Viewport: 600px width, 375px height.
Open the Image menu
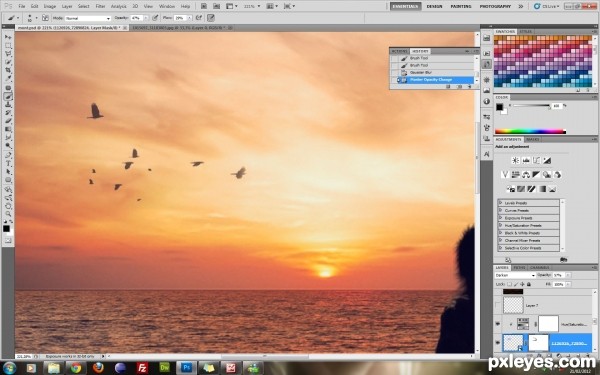(50, 6)
